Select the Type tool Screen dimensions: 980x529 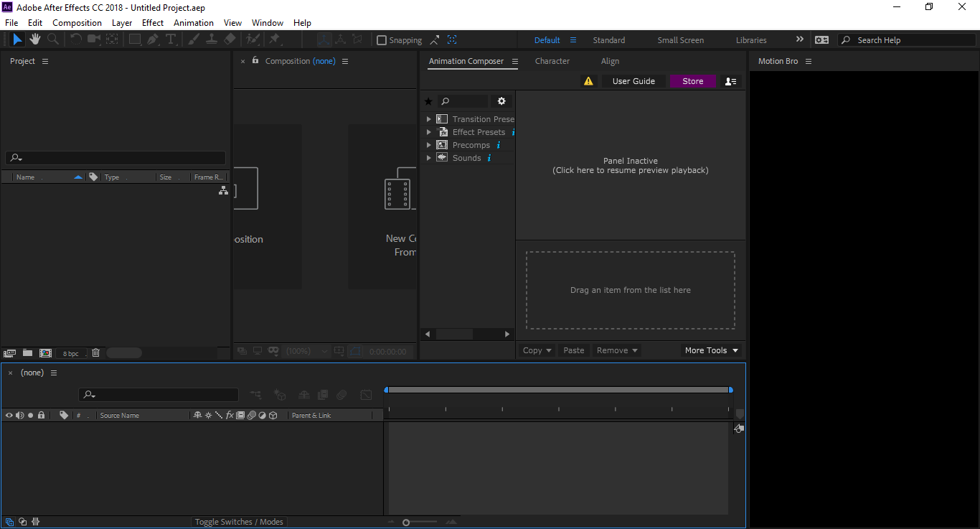point(171,39)
